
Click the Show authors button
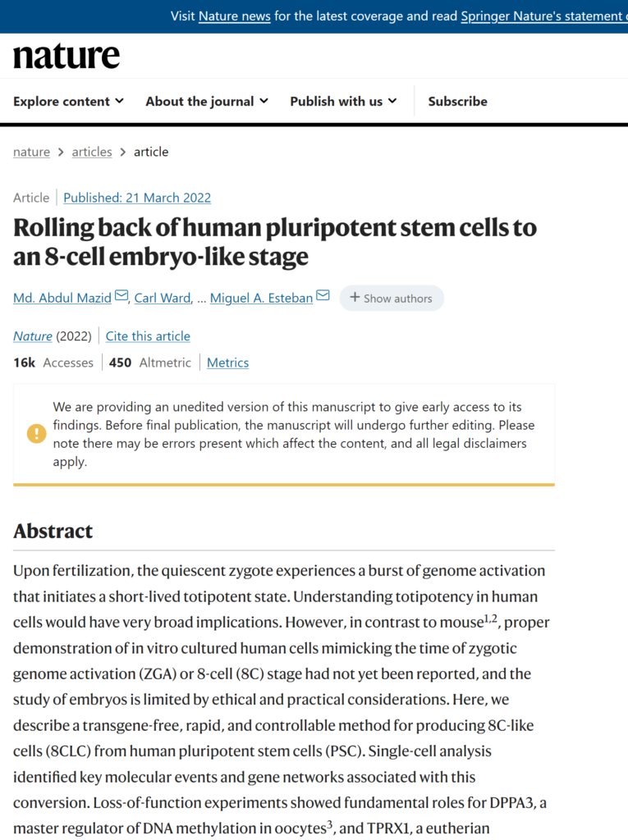[x=392, y=299]
